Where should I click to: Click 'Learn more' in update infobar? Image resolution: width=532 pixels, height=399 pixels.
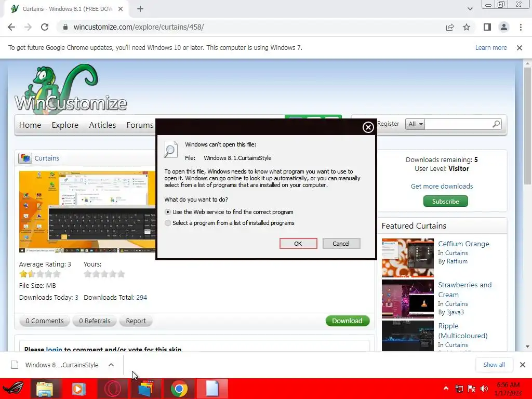(x=491, y=48)
